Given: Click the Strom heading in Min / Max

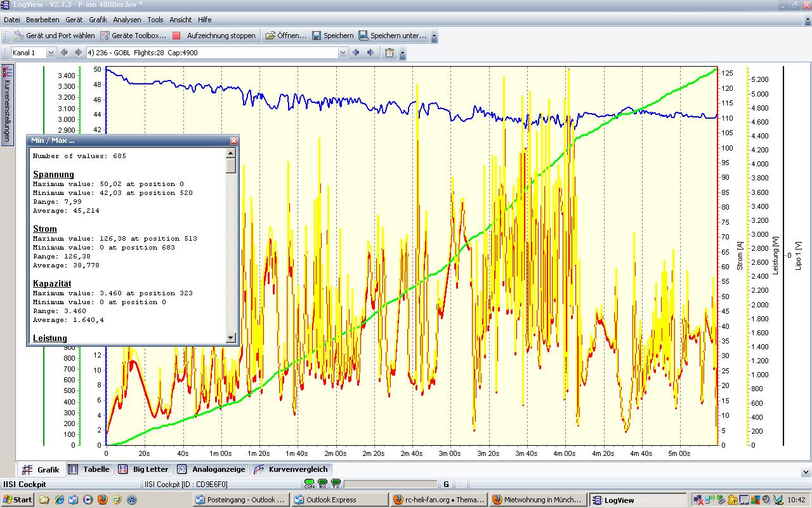Looking at the screenshot, I should pyautogui.click(x=44, y=229).
